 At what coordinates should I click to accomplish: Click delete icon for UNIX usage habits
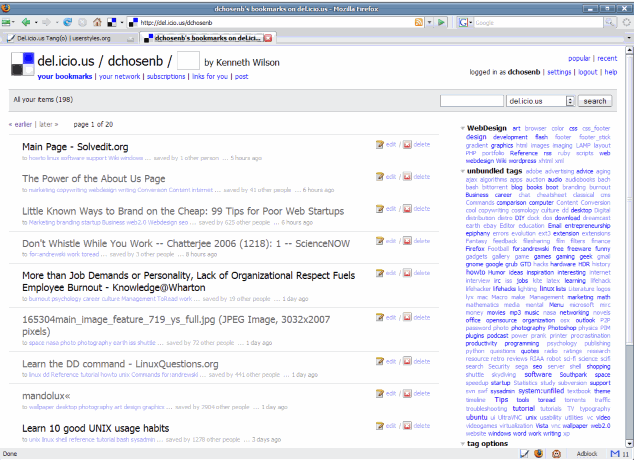click(x=407, y=426)
